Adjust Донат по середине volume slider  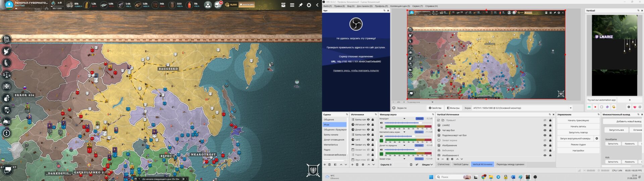pos(408,150)
